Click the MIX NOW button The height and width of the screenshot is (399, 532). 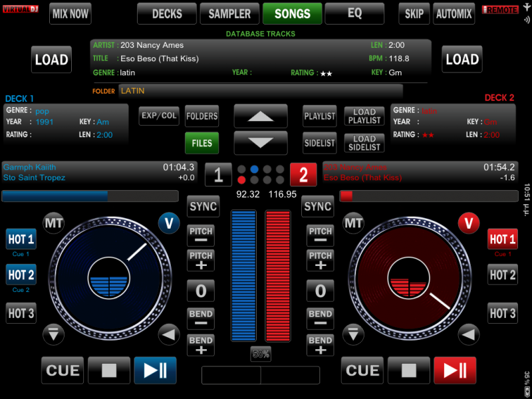coord(70,13)
